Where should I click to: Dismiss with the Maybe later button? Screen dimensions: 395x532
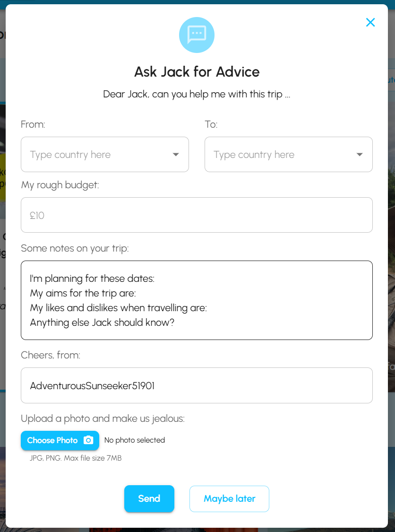click(x=229, y=499)
